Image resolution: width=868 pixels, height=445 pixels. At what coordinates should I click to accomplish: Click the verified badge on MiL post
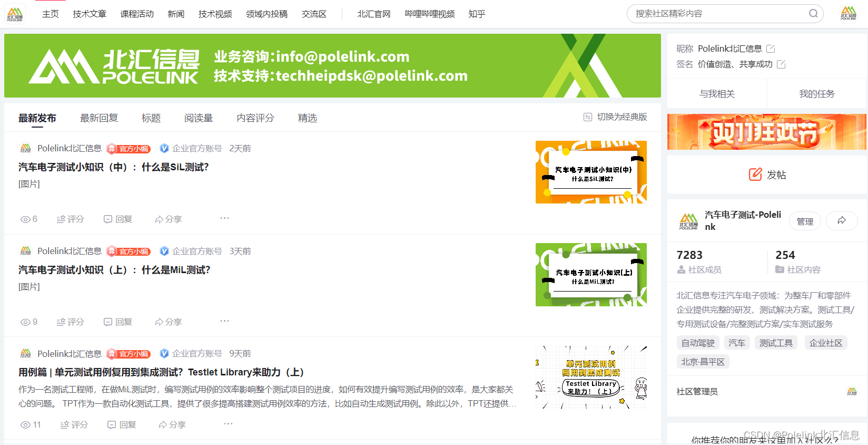point(164,251)
